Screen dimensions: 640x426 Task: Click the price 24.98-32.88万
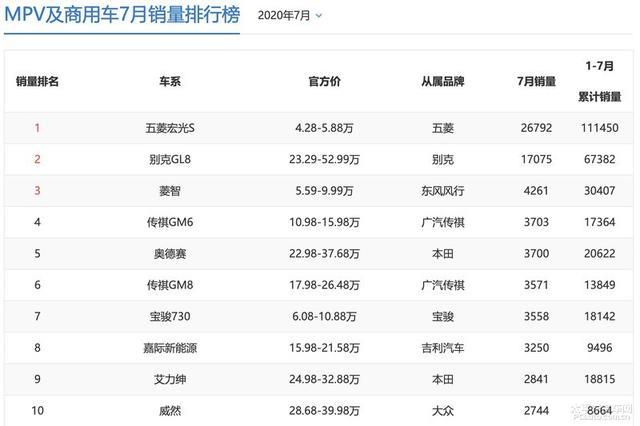click(324, 379)
